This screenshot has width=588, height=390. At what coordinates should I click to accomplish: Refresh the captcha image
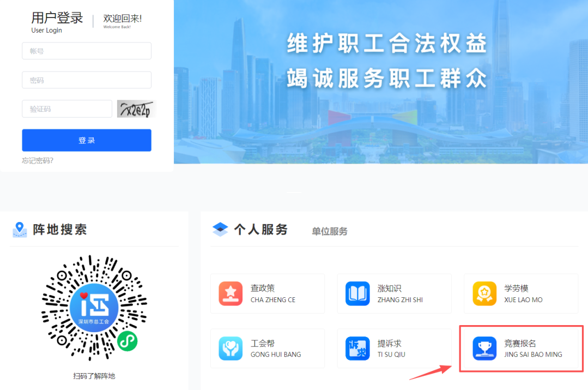pyautogui.click(x=136, y=109)
